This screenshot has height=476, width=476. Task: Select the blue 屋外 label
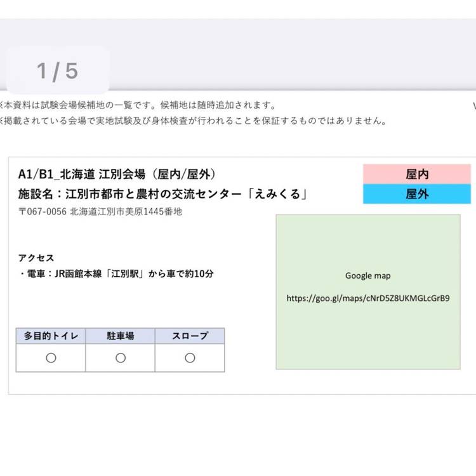coord(417,194)
